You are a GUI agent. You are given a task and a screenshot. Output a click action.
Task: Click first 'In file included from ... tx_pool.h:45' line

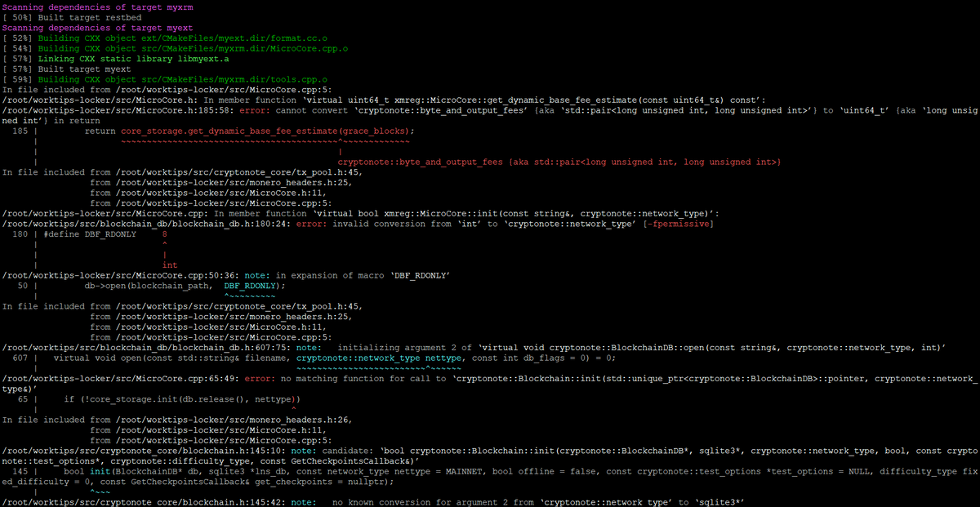pyautogui.click(x=182, y=173)
